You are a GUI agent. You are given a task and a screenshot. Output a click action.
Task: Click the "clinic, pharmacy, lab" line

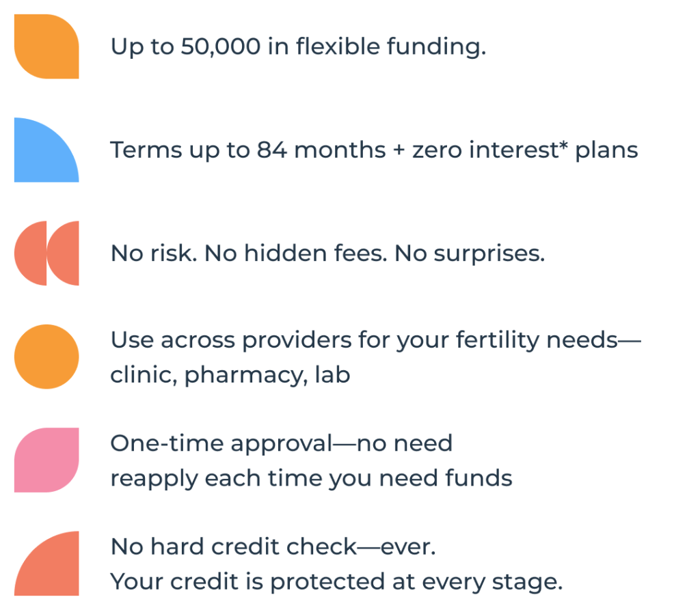pos(230,374)
